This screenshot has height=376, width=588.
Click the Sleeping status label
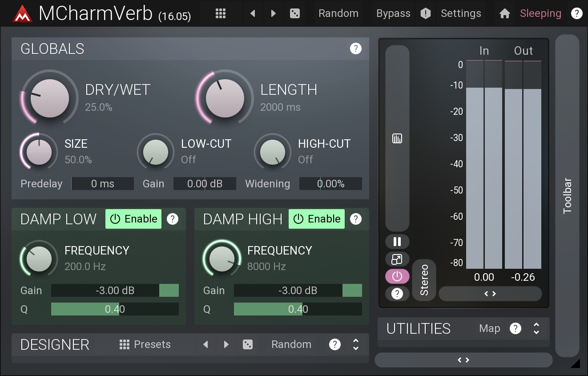(540, 13)
